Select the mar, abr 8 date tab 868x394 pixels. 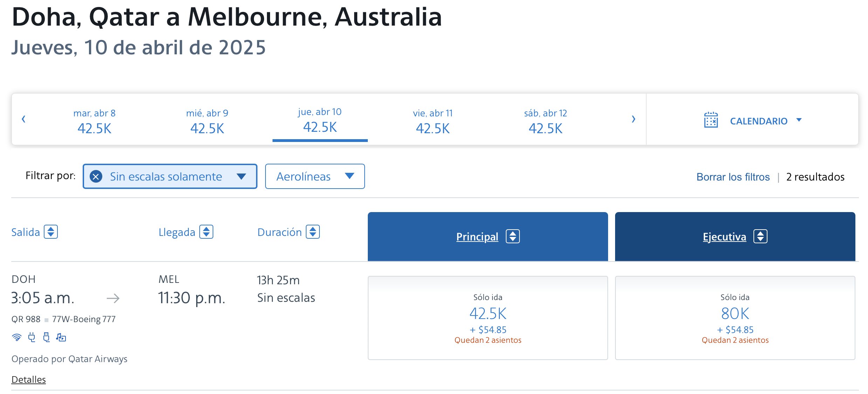pyautogui.click(x=94, y=121)
